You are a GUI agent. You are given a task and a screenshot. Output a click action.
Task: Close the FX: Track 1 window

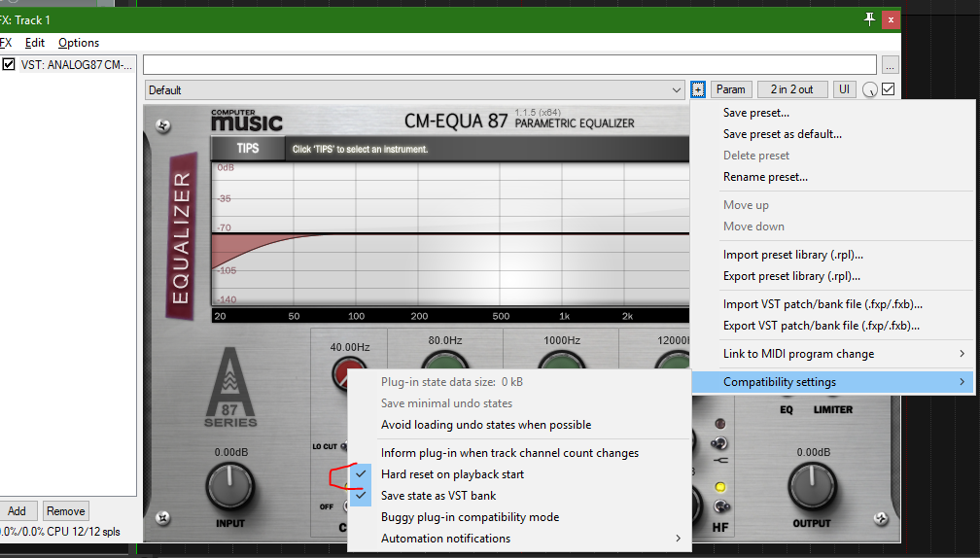[x=891, y=20]
